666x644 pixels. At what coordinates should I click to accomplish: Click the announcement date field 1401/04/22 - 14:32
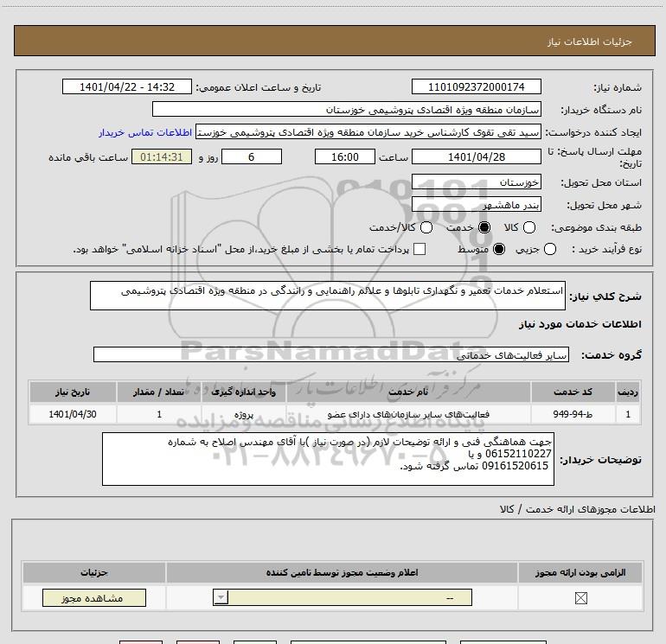[127, 86]
